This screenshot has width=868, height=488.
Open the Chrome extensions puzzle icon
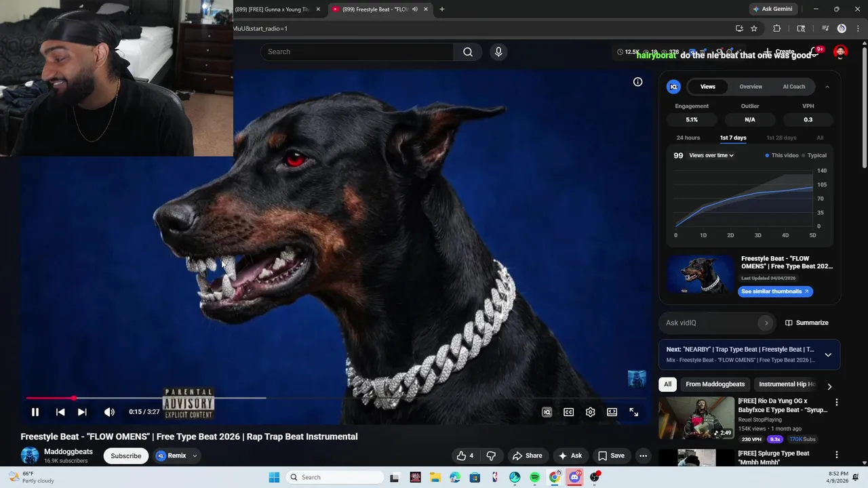click(x=777, y=28)
